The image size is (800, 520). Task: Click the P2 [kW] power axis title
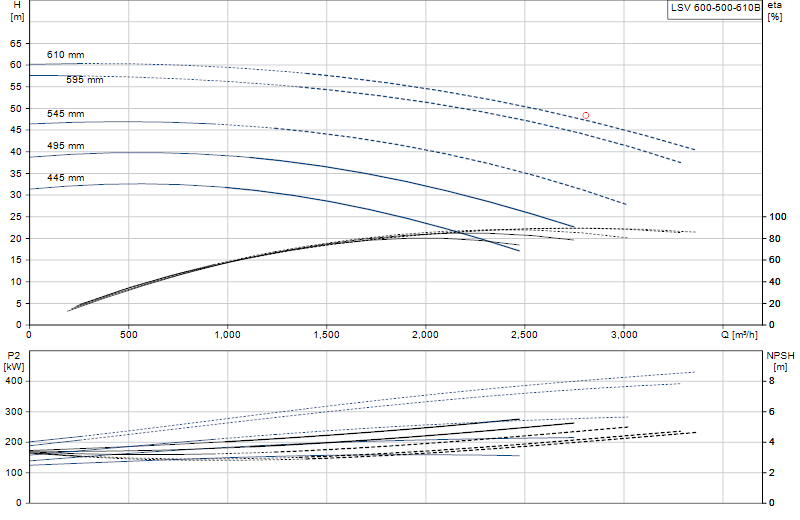(x=14, y=361)
